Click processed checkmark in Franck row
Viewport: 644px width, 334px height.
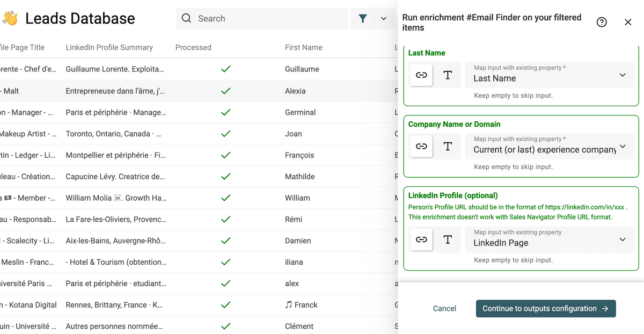coord(226,304)
